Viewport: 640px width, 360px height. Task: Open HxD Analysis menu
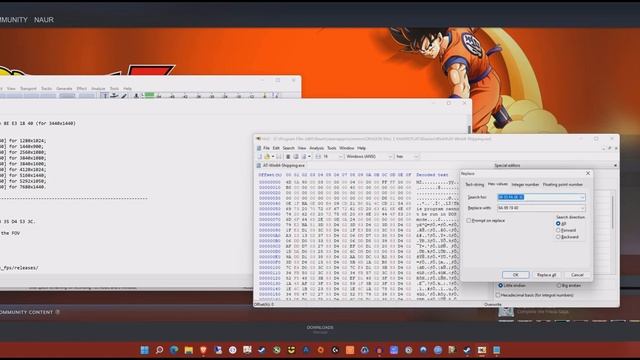pos(316,148)
